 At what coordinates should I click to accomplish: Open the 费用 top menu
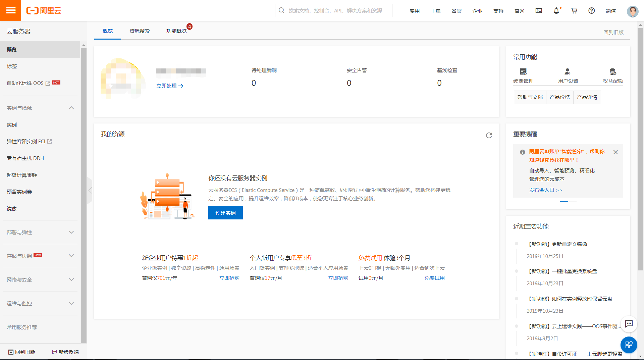coord(415,11)
